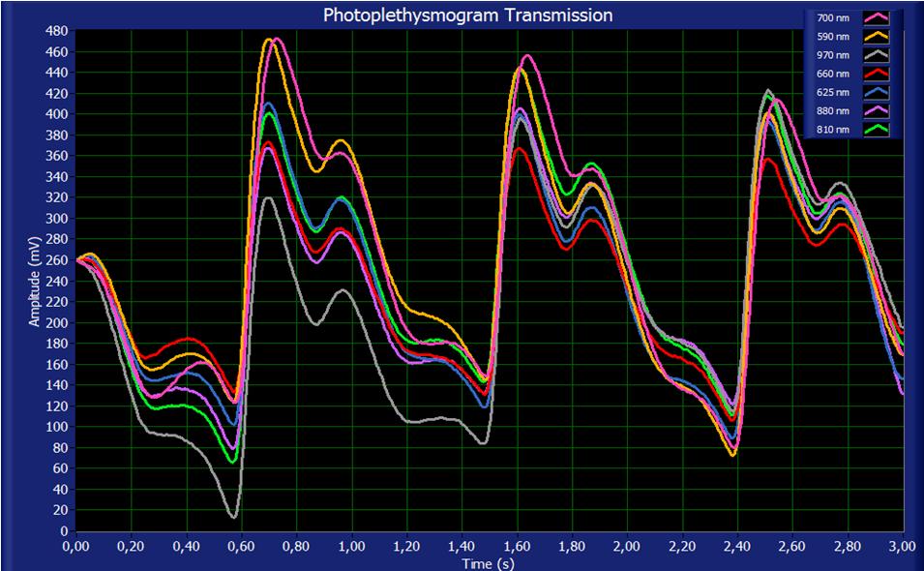Select the 625 nm legend label
Screen dimensions: 924x571
pyautogui.click(x=833, y=92)
